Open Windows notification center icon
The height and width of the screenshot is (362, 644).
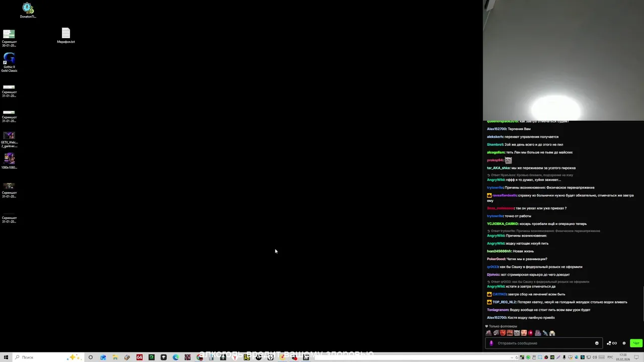(636, 357)
